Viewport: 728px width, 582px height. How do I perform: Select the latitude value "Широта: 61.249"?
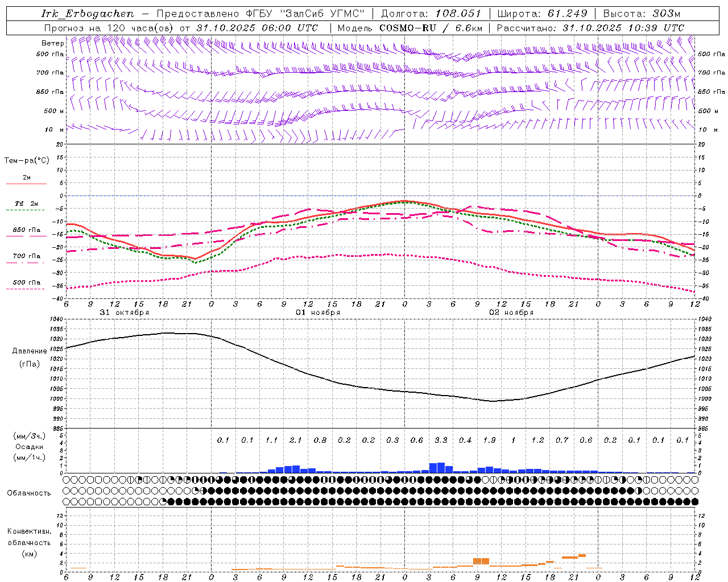click(x=542, y=14)
